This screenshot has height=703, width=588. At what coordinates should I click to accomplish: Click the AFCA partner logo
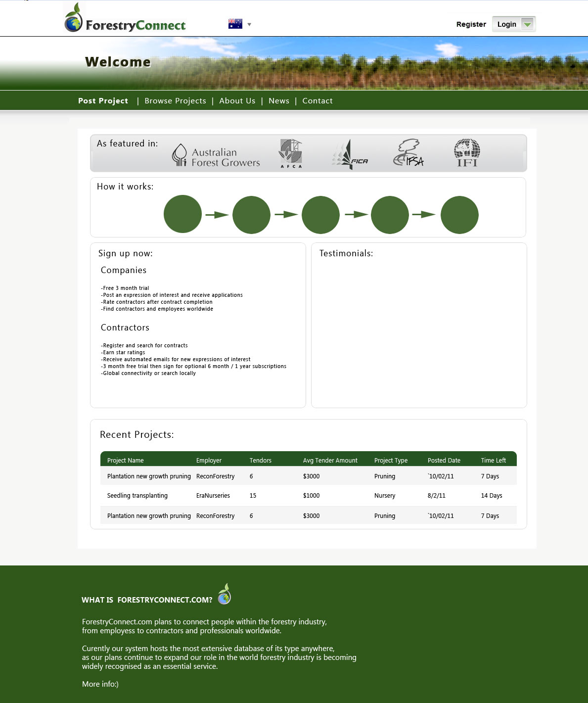[x=291, y=153]
